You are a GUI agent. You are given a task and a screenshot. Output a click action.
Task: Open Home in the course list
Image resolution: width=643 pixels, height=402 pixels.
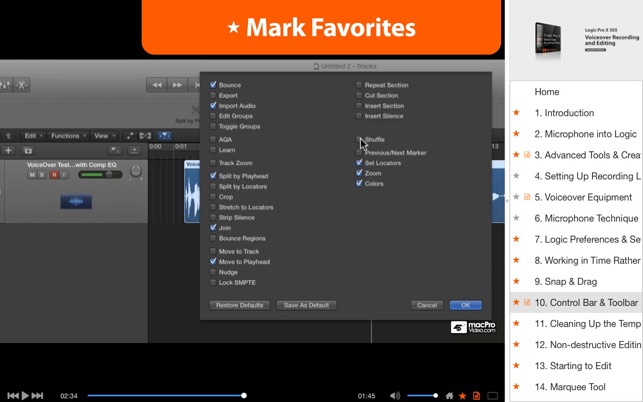[x=576, y=92]
